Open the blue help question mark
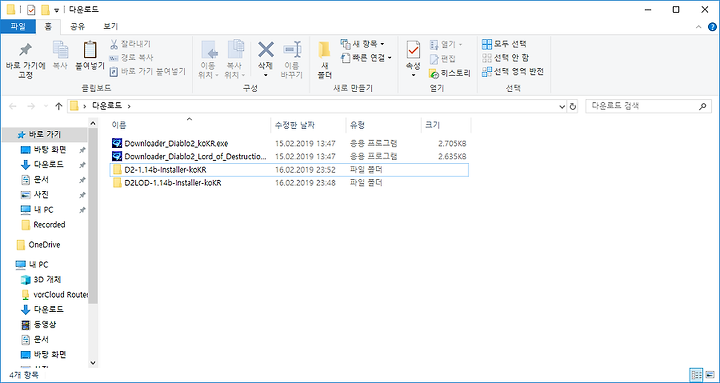The height and width of the screenshot is (383, 720). 712,27
